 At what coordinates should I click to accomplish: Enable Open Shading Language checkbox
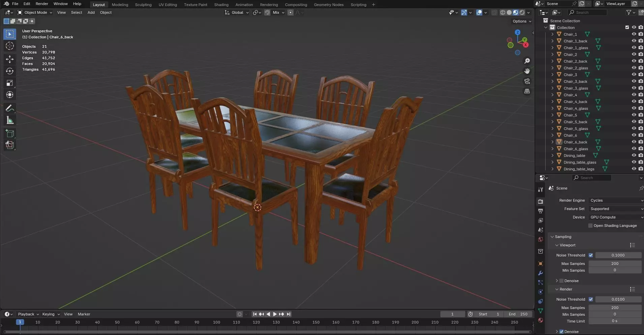(590, 226)
